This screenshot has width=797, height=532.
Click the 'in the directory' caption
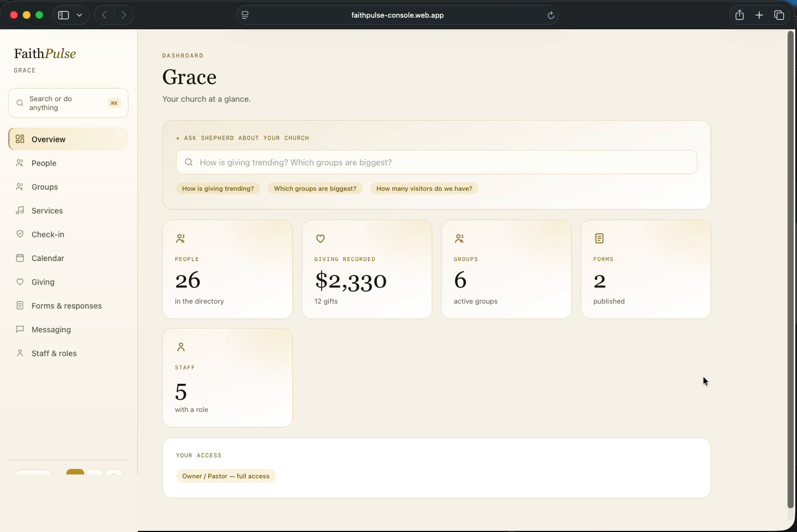(x=199, y=301)
